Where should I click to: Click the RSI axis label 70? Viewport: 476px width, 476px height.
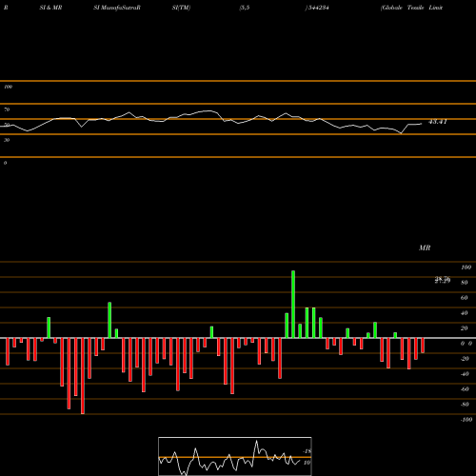(x=7, y=109)
